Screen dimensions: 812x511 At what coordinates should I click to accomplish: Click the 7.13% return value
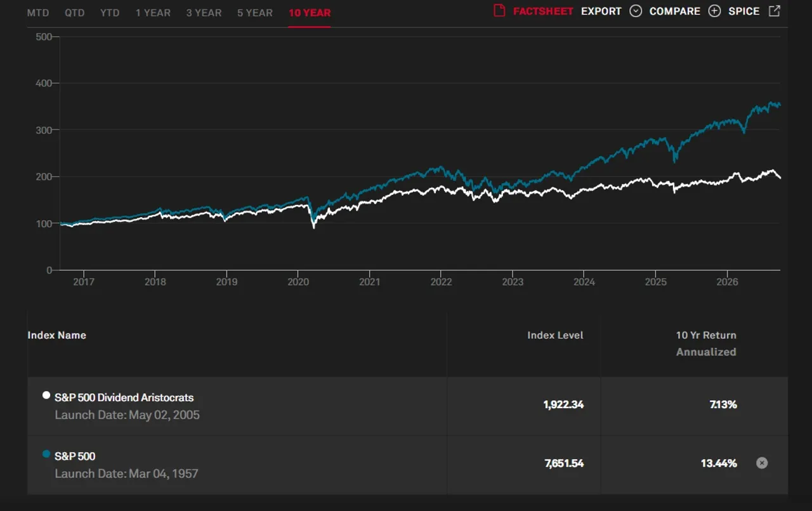723,404
